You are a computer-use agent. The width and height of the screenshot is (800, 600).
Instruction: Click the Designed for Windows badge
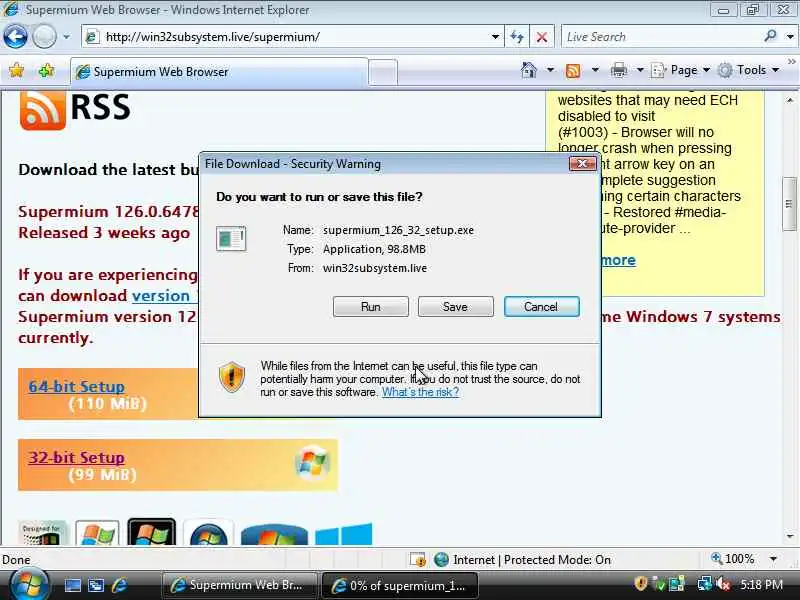pyautogui.click(x=43, y=533)
